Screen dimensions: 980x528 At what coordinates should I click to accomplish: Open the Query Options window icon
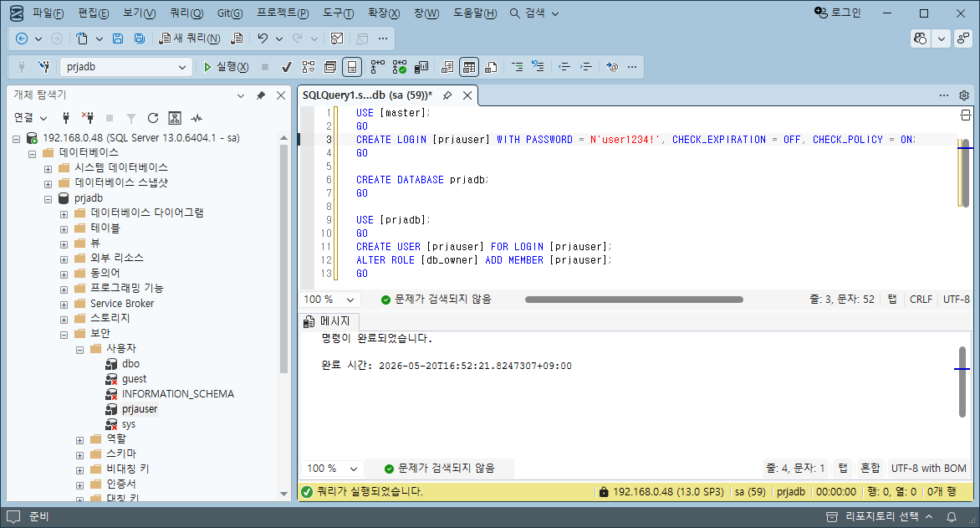click(x=330, y=67)
